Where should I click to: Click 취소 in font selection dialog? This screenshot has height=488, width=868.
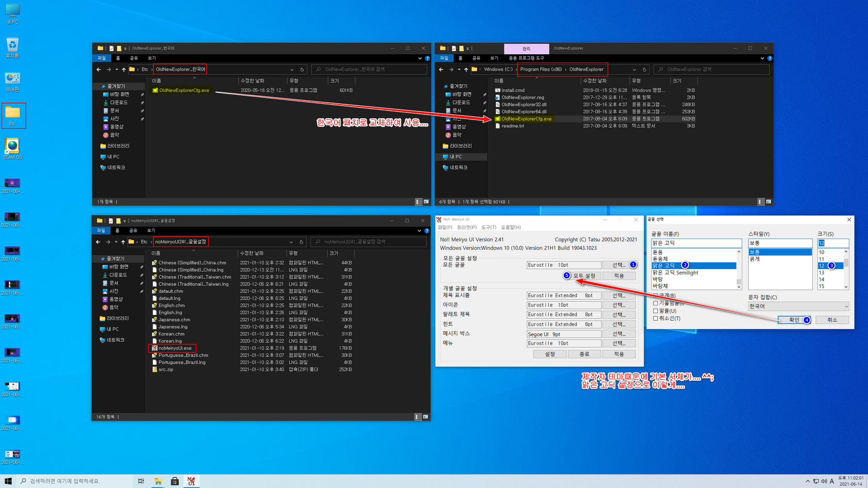click(832, 320)
